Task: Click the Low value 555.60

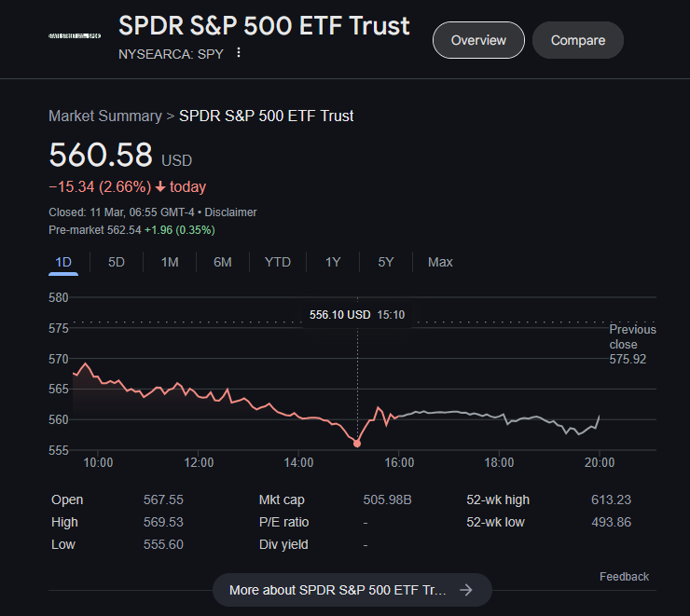Action: [163, 545]
